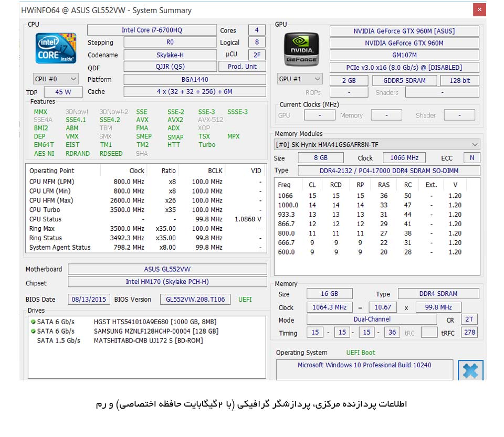Click the total memory size 16 GB field
The width and height of the screenshot is (504, 437).
point(330,293)
